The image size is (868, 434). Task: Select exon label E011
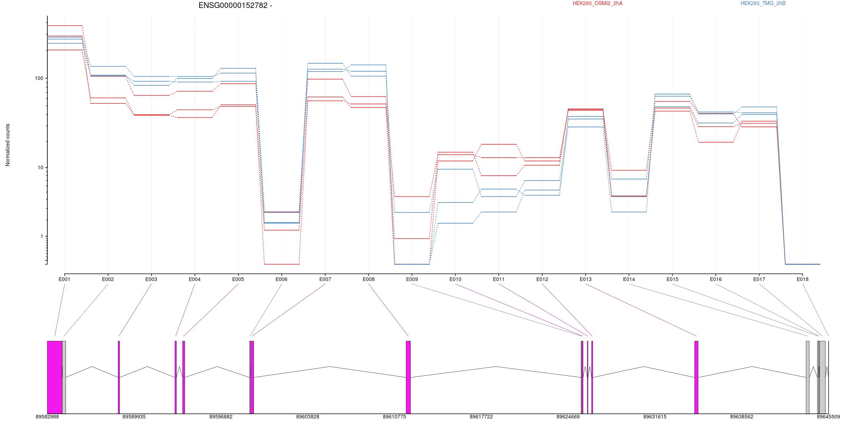(499, 279)
